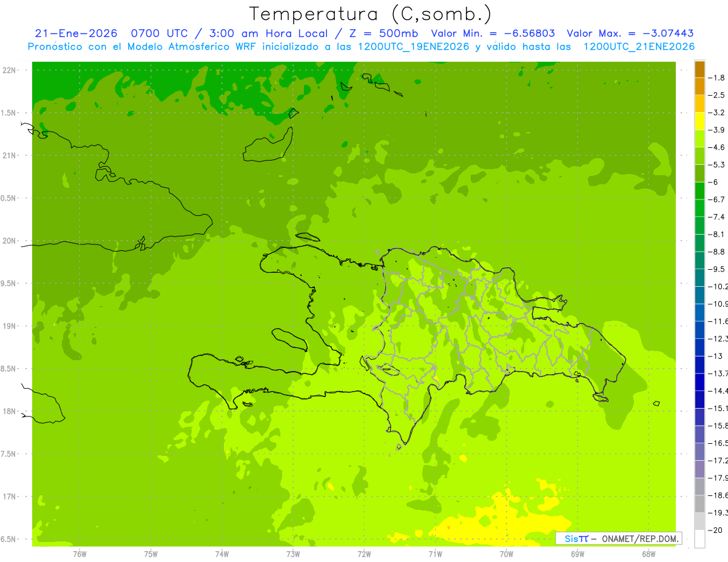
Task: Click the 'SisTT - ONAMET/REP.DOM.' credit label
Action: 619,538
